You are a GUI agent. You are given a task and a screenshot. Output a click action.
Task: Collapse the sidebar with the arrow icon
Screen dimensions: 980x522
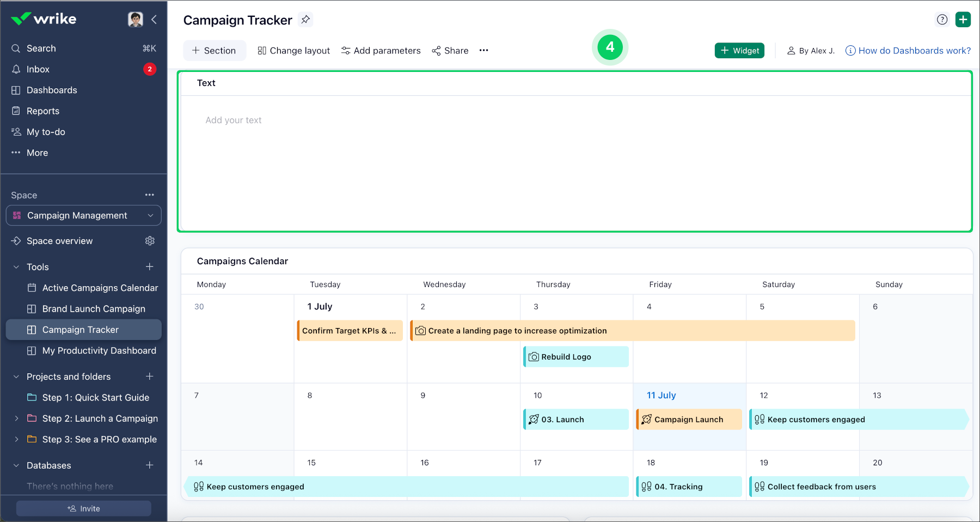[x=154, y=20]
